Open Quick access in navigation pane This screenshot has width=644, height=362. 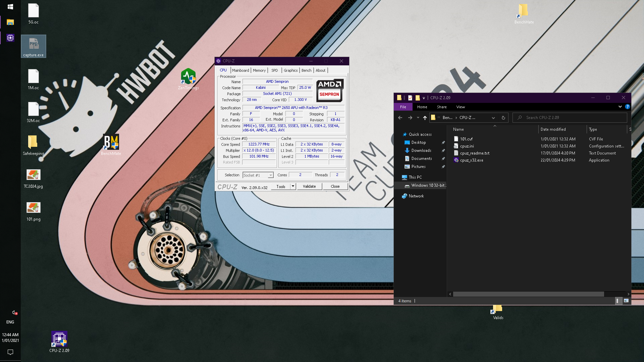tap(420, 134)
